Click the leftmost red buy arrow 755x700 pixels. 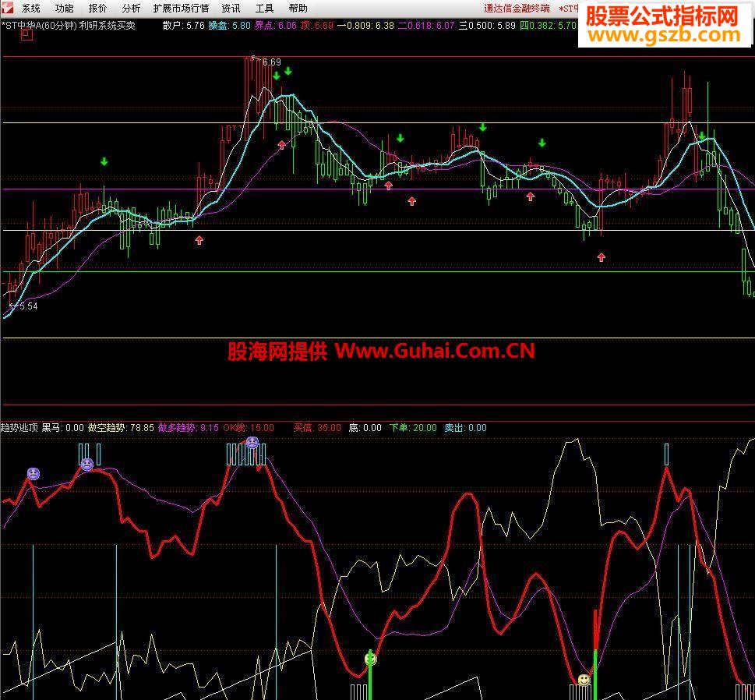click(x=199, y=240)
